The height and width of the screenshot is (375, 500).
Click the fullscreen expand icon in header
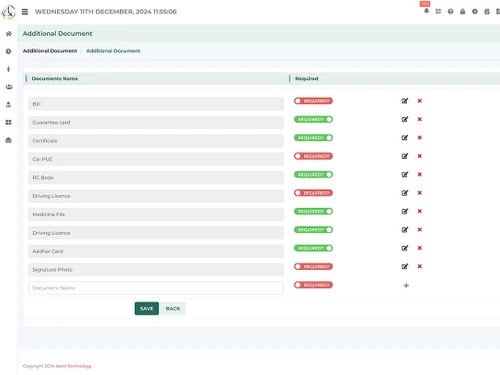tap(438, 11)
